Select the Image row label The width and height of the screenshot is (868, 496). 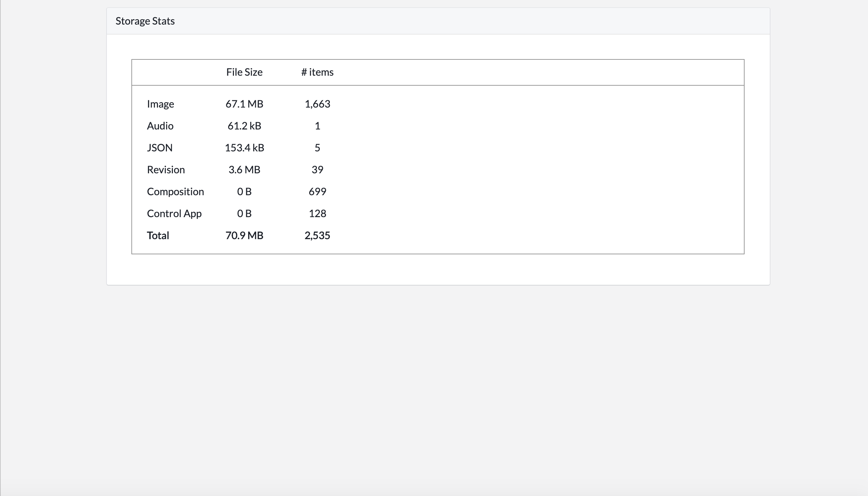pyautogui.click(x=160, y=104)
